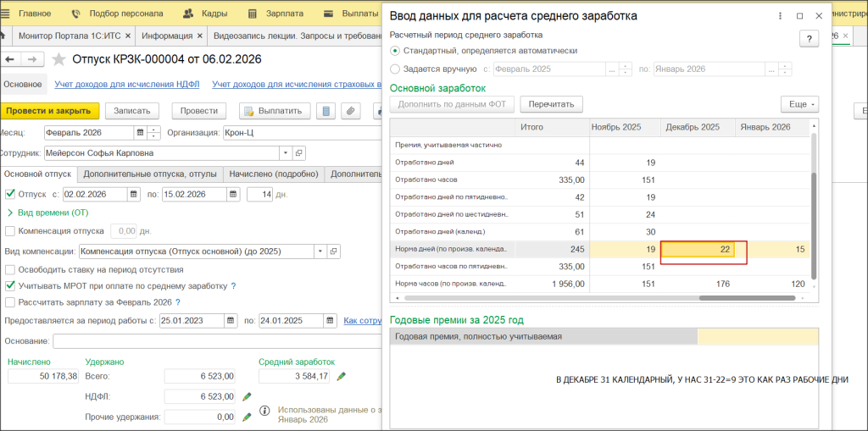Image resolution: width=868 pixels, height=431 pixels.
Task: Select the Задается вручную radio button
Action: [395, 69]
